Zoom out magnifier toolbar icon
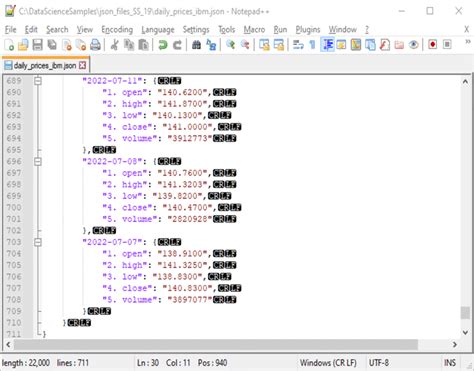Image resolution: width=474 pixels, height=371 pixels. [245, 45]
